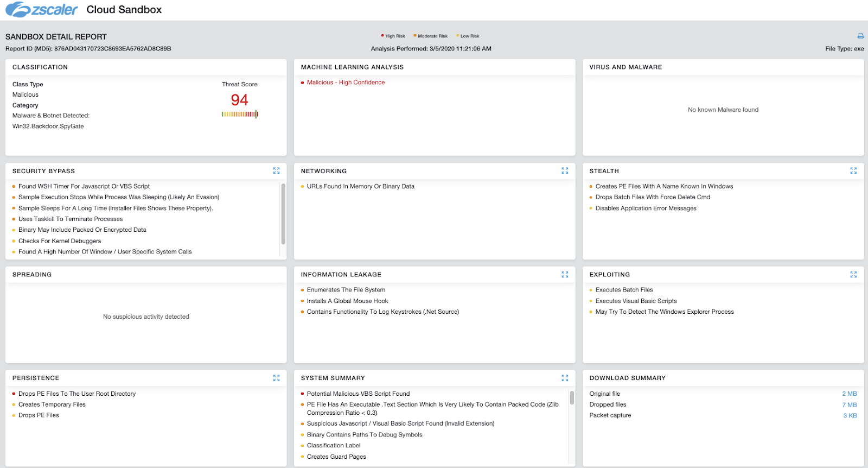Click the "Cloud Sandbox" title
Screen dimensions: 868x468
[124, 10]
